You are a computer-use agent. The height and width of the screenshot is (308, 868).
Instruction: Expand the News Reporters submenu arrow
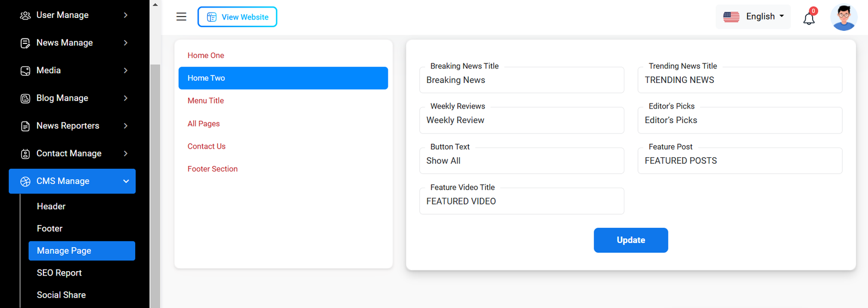[126, 126]
